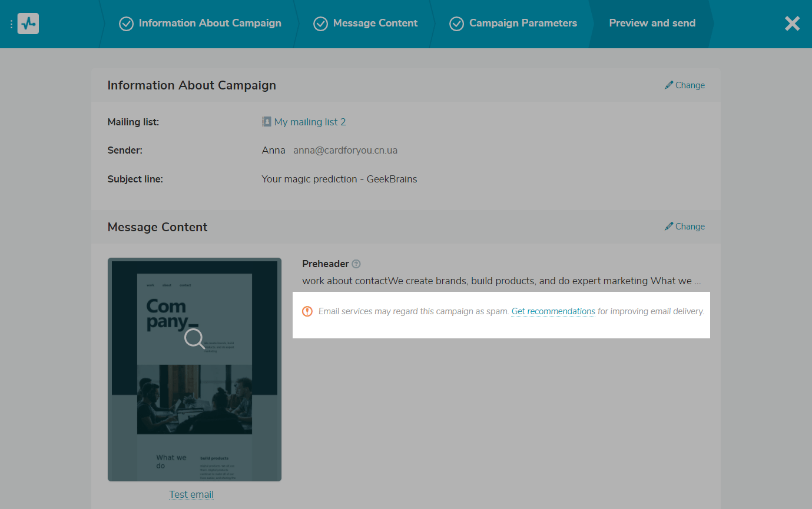Click the address book icon beside mailing list
The width and height of the screenshot is (812, 509).
coord(267,122)
